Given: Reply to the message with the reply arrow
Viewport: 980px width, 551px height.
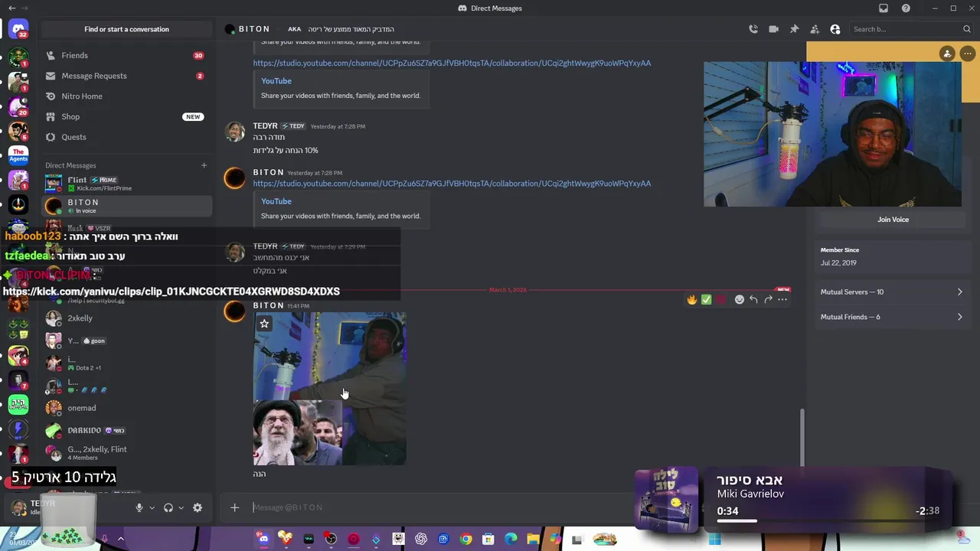Looking at the screenshot, I should pyautogui.click(x=753, y=299).
